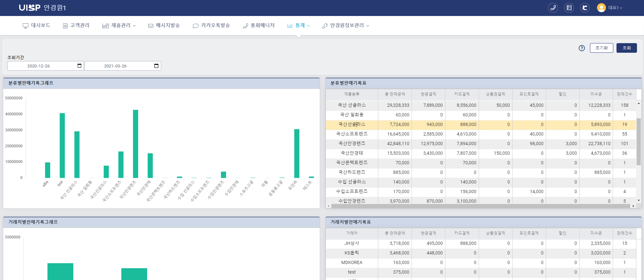Click the test bar in category chart

tap(62, 145)
